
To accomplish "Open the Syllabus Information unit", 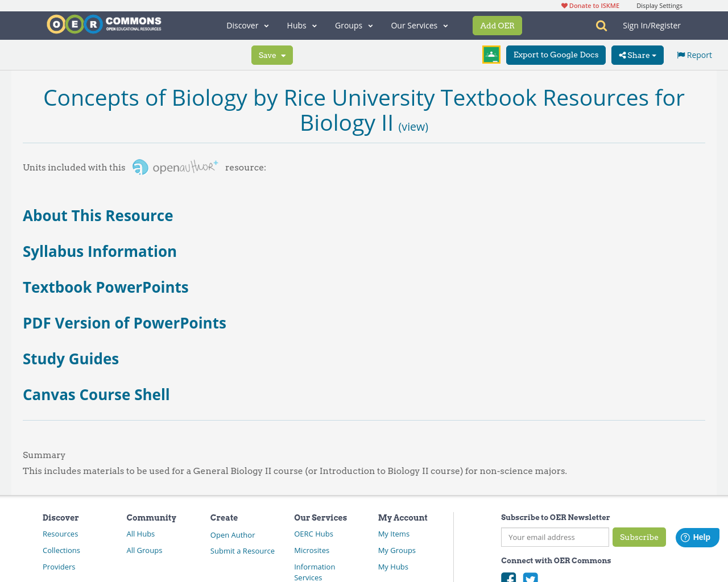I will (x=100, y=251).
